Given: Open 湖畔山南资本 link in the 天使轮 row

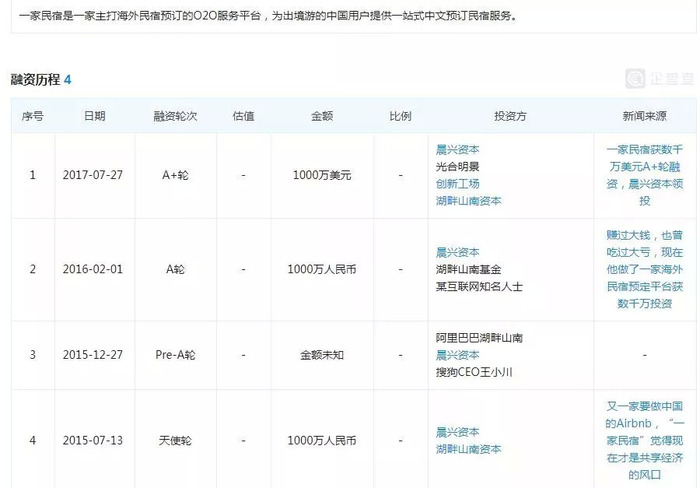Looking at the screenshot, I should tap(468, 449).
